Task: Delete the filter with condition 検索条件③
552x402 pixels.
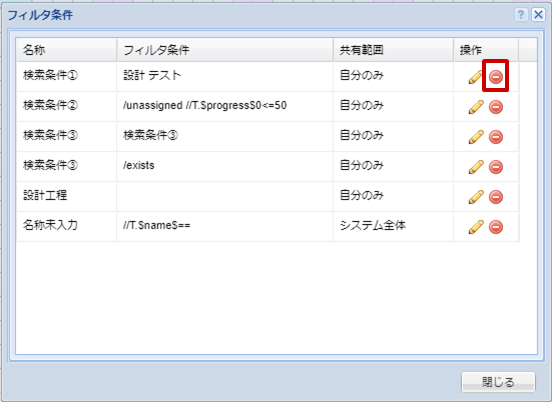Action: pos(496,137)
